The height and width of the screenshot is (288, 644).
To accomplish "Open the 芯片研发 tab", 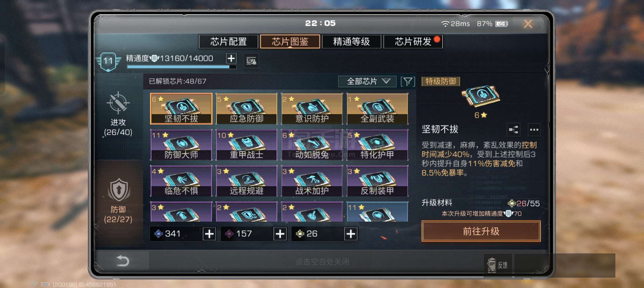I will [413, 42].
